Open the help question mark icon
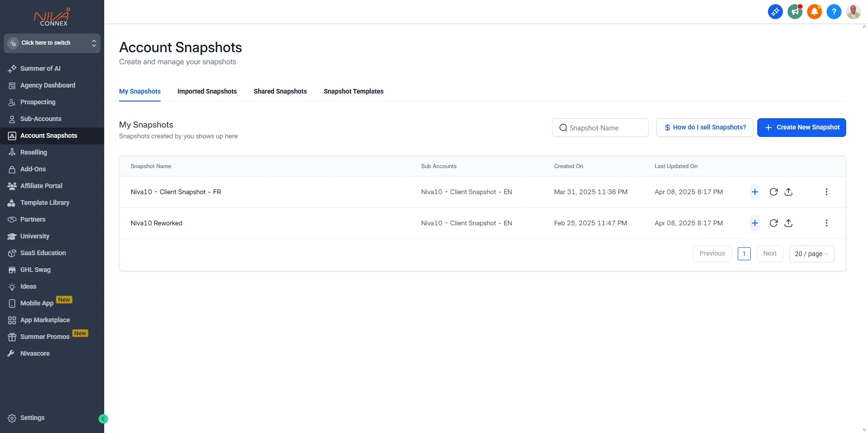 tap(834, 12)
